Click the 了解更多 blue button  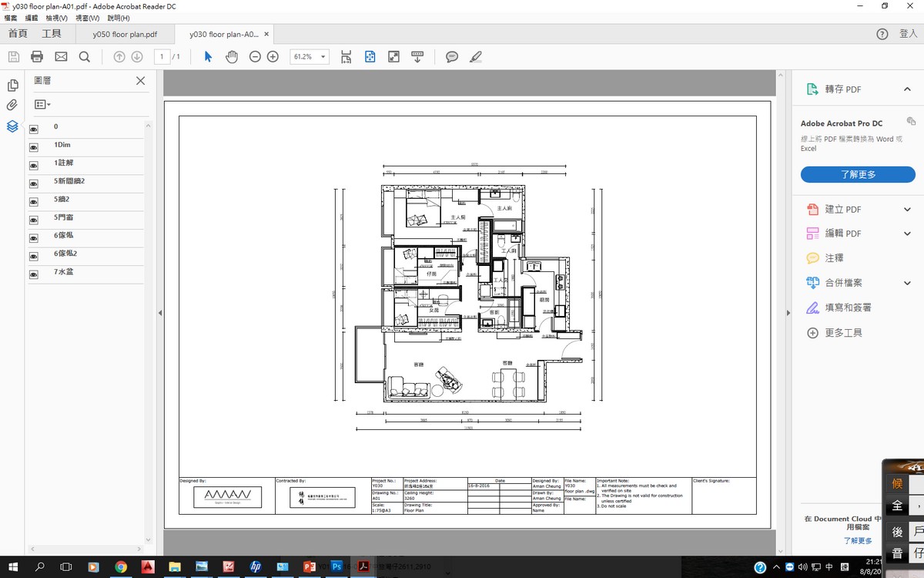(x=858, y=175)
